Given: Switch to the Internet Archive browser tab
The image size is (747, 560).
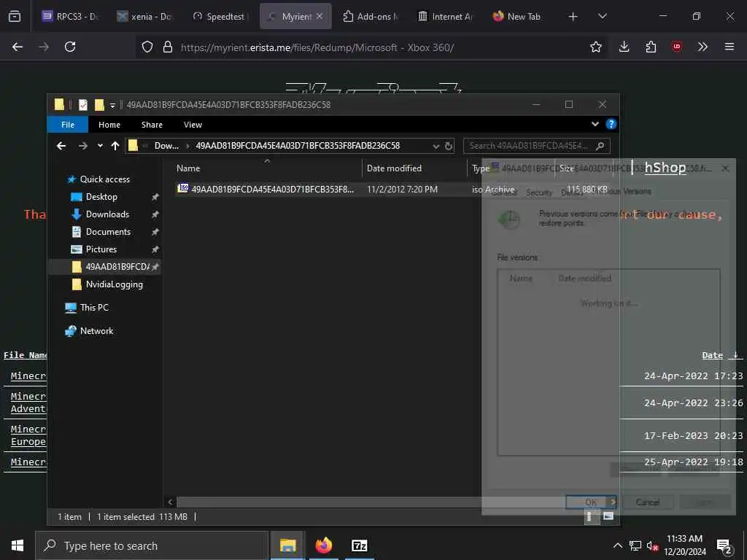Looking at the screenshot, I should point(445,16).
